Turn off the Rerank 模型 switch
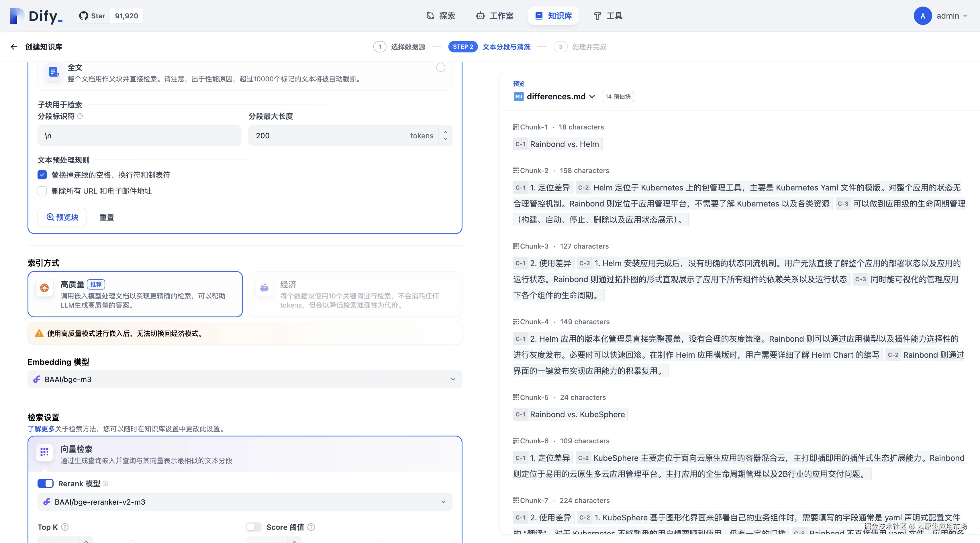This screenshot has height=543, width=980. click(x=46, y=483)
